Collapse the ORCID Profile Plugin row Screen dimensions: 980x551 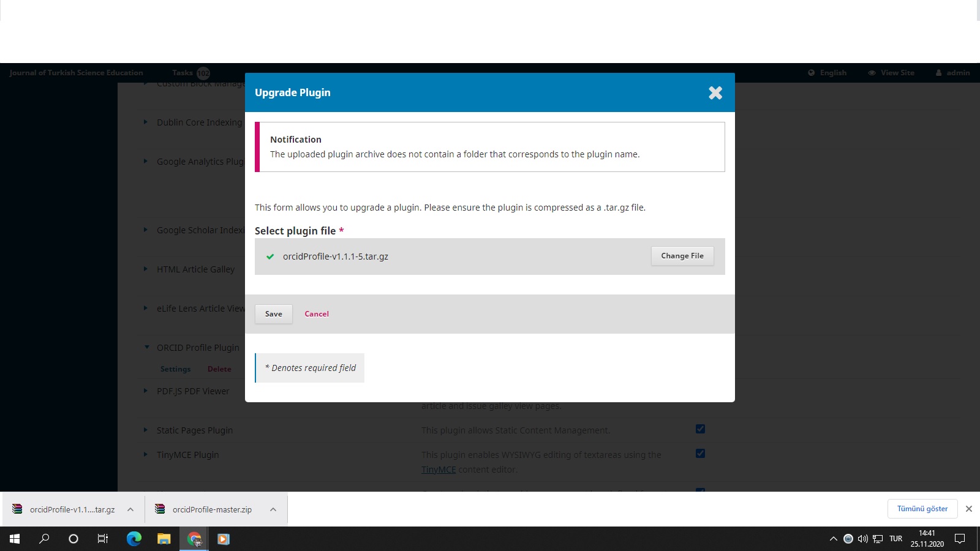(146, 347)
